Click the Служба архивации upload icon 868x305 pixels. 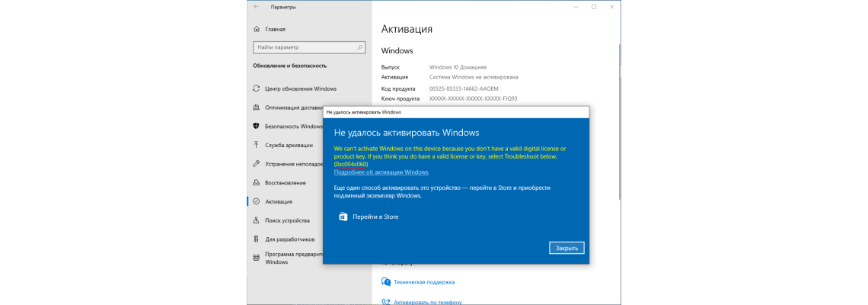(257, 145)
